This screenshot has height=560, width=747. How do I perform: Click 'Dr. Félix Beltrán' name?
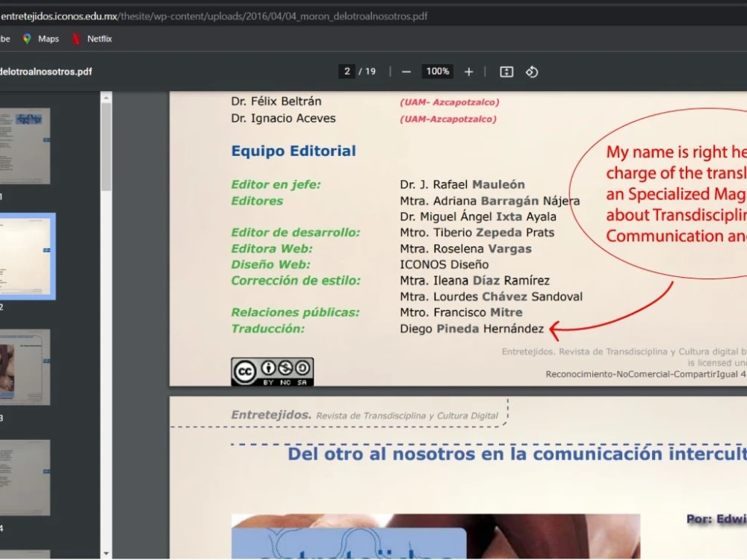tap(276, 102)
